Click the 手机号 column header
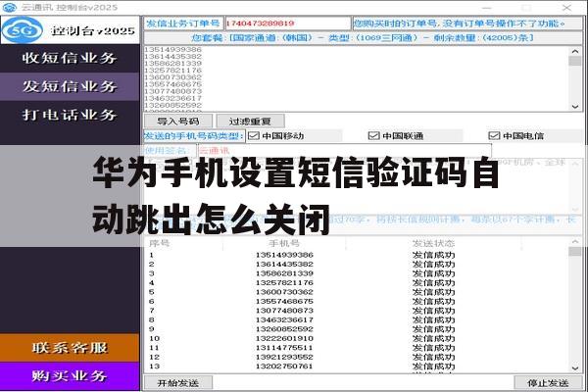588x392 pixels. tap(284, 243)
